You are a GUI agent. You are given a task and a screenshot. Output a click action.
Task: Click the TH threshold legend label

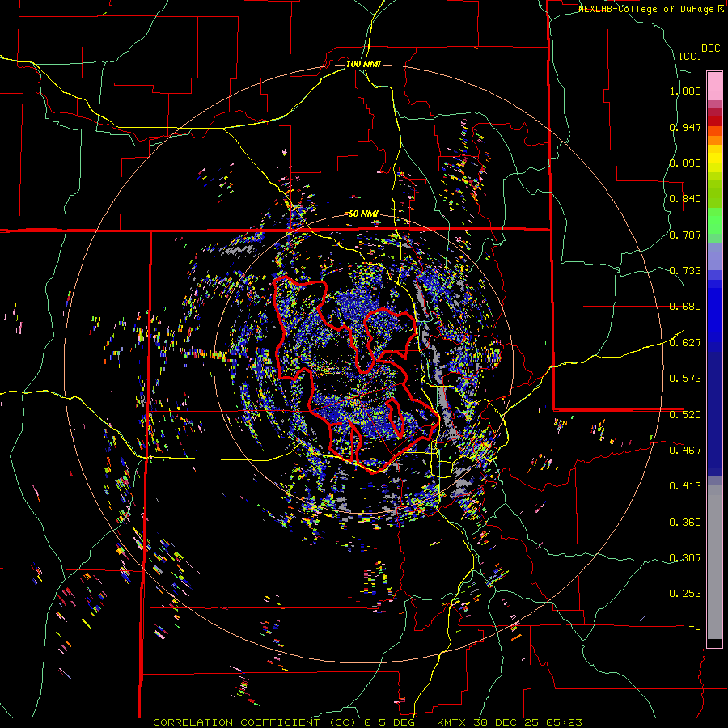click(x=695, y=630)
